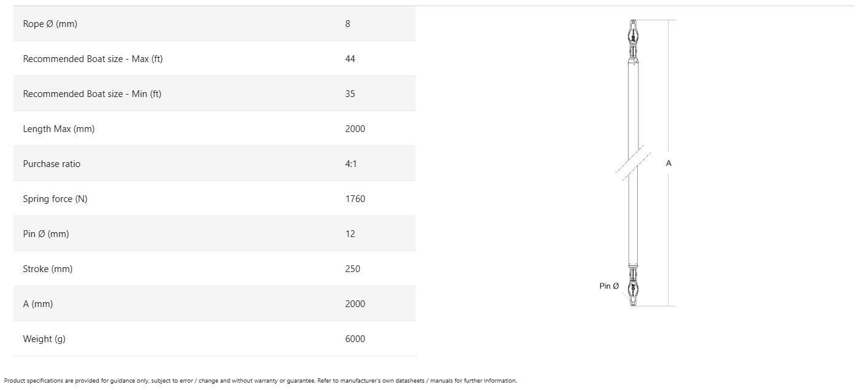Click Recommended Boat size - Min (ft) label
868x390 pixels.
pyautogui.click(x=92, y=94)
